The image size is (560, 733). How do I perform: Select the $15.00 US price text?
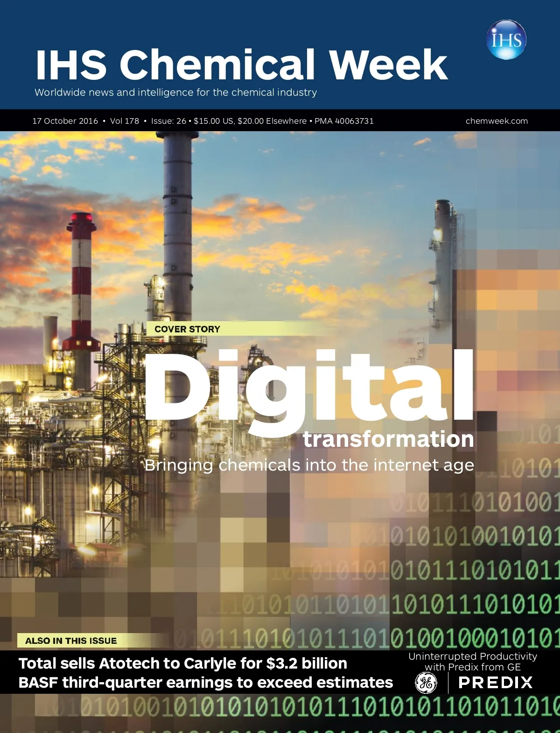coord(214,121)
